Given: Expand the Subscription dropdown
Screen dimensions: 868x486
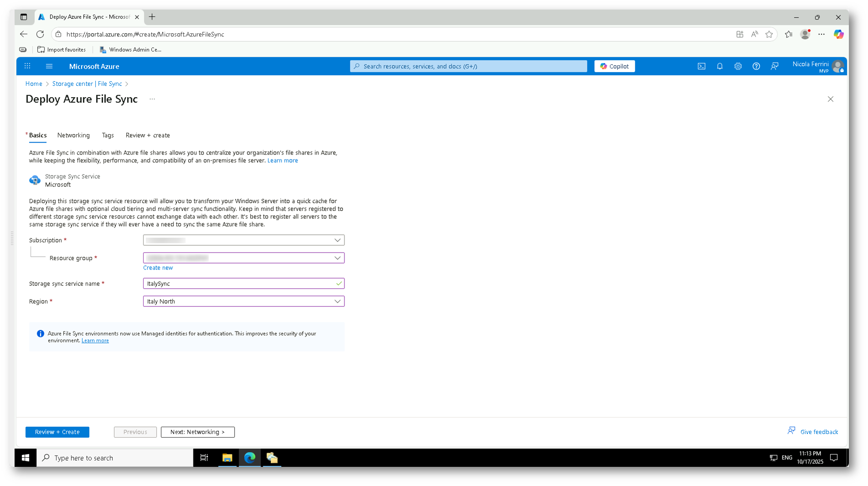Looking at the screenshot, I should click(x=244, y=240).
